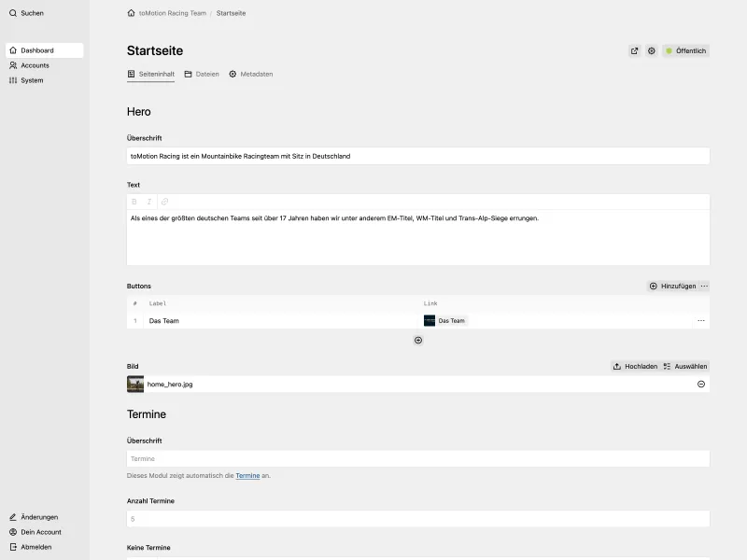The image size is (747, 560).
Task: Insert a link using the chain icon
Action: (163, 200)
